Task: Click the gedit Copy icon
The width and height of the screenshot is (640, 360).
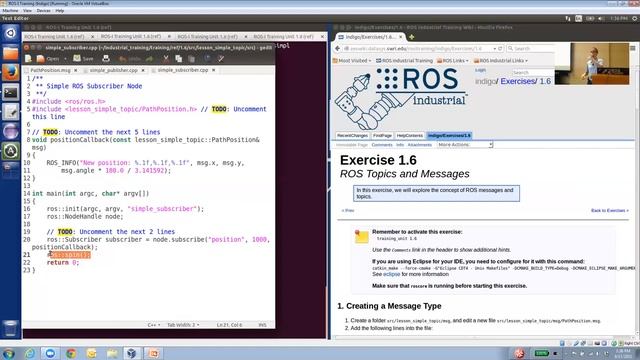Action: pos(179,59)
